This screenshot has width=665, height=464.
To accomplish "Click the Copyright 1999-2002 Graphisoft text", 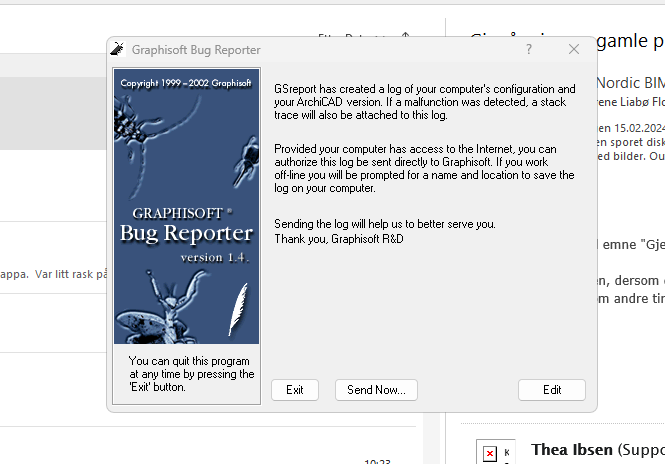I will tap(186, 83).
